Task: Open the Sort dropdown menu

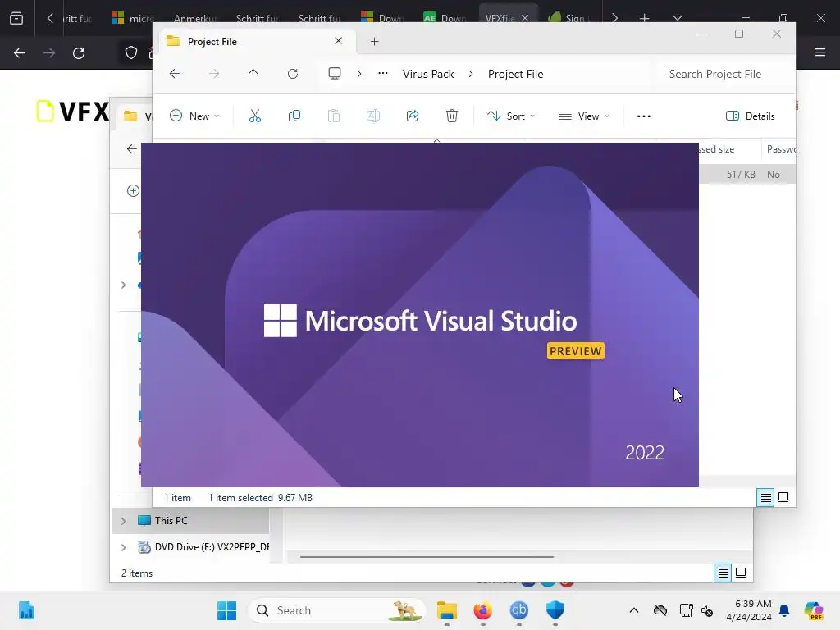Action: coord(510,116)
